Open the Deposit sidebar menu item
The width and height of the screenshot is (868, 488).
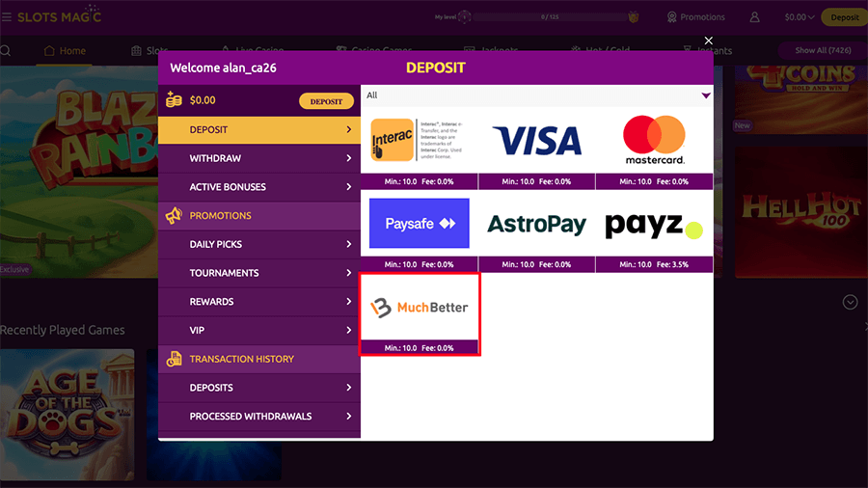pyautogui.click(x=259, y=129)
